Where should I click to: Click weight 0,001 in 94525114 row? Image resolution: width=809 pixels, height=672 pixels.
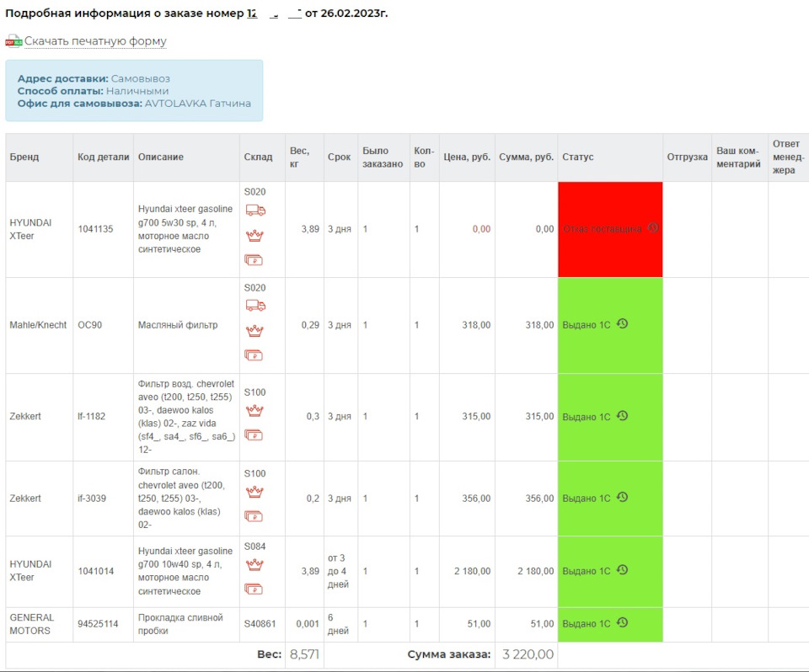(308, 624)
